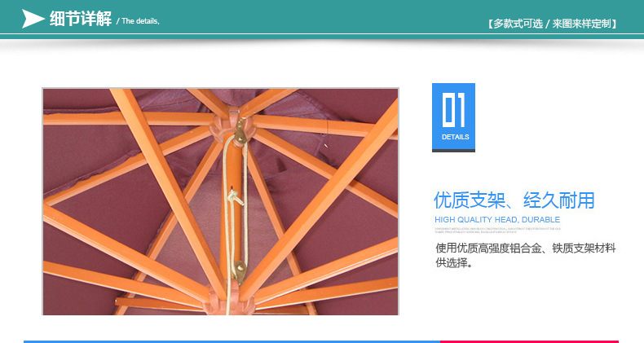The image size is (644, 343).
Task: Click the red divider segment at bottom right
Action: click(x=529, y=341)
